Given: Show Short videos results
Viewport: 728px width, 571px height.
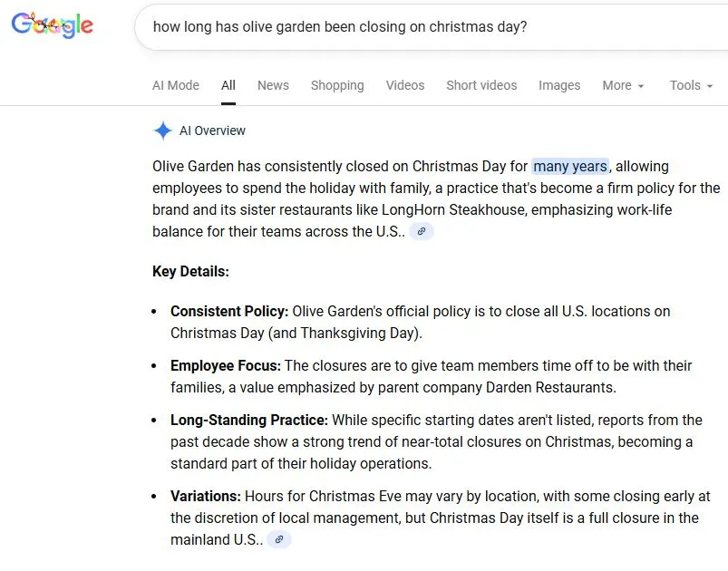Looking at the screenshot, I should tap(481, 85).
